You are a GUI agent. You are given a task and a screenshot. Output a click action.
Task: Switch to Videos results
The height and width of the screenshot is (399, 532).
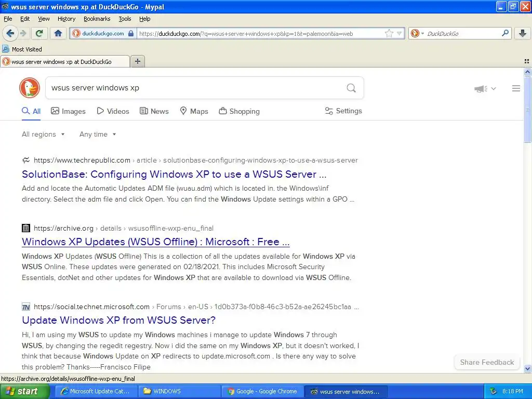click(x=113, y=111)
